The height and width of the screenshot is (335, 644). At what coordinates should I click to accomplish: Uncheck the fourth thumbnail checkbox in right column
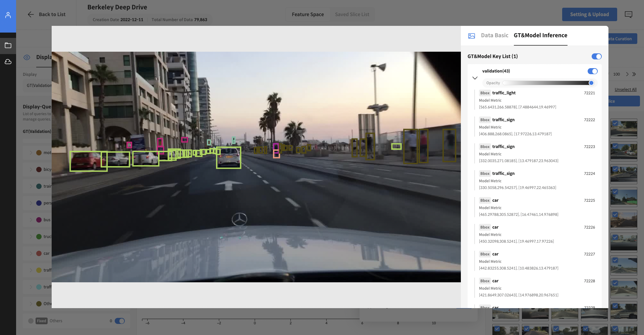point(615,192)
